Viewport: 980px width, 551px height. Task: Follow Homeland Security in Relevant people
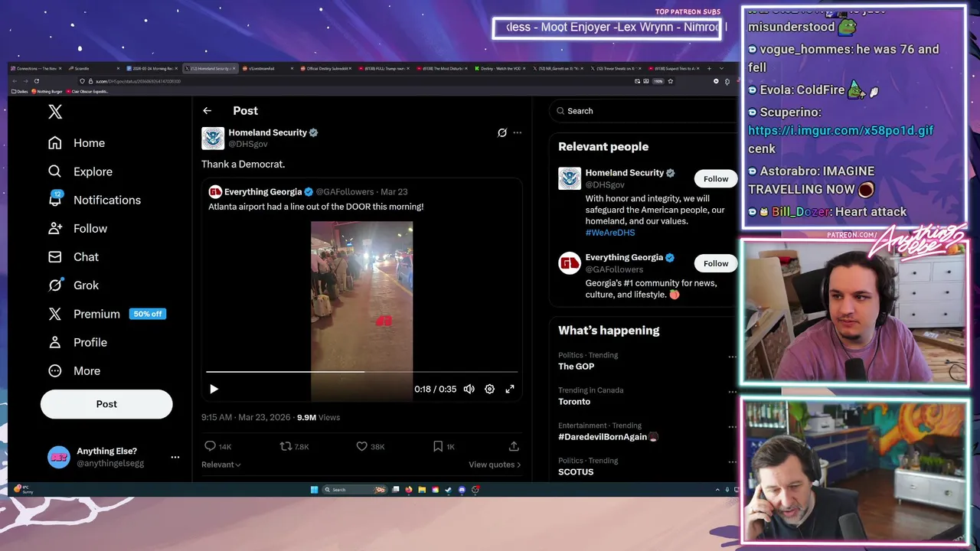click(716, 178)
